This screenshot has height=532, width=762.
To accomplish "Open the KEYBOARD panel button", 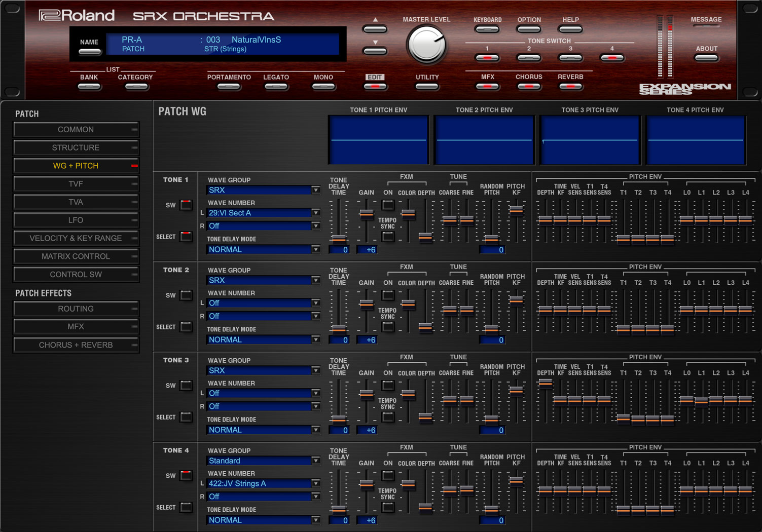I will [x=487, y=29].
